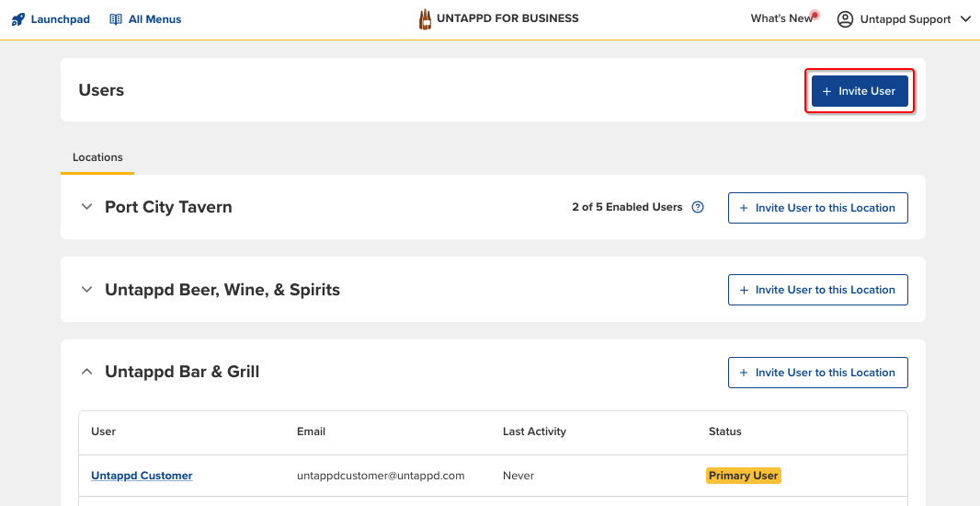Click the All Menus book icon
Viewport: 980px width, 506px height.
[116, 19]
